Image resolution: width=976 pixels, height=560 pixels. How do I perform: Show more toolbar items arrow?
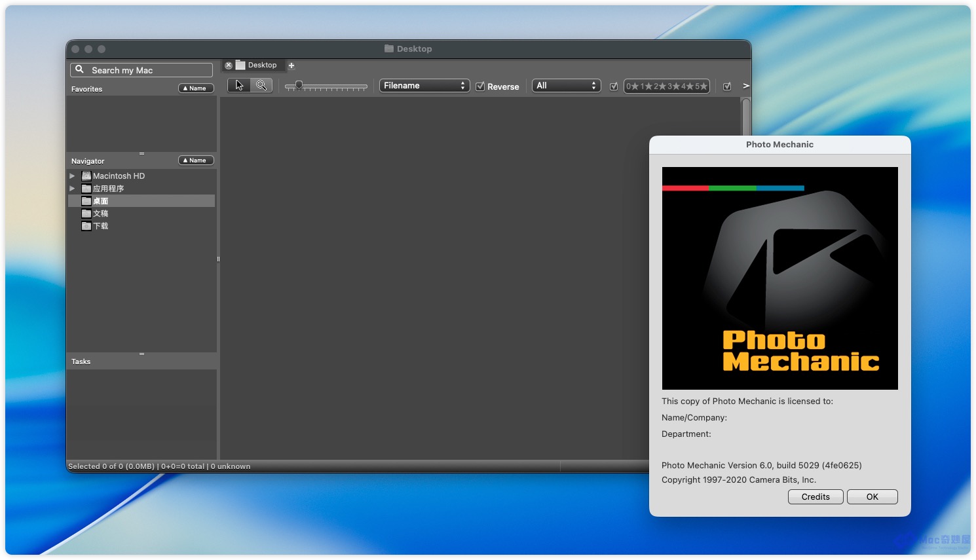pyautogui.click(x=745, y=86)
